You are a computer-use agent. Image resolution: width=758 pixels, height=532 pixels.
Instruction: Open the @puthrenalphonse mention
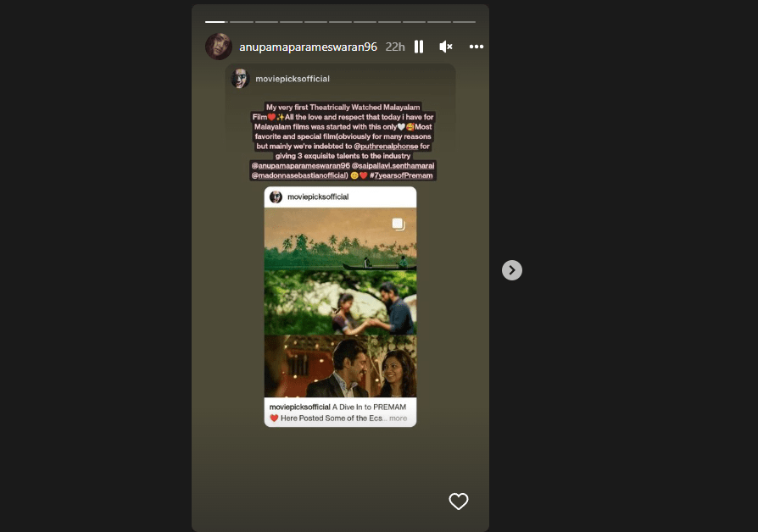click(386, 147)
